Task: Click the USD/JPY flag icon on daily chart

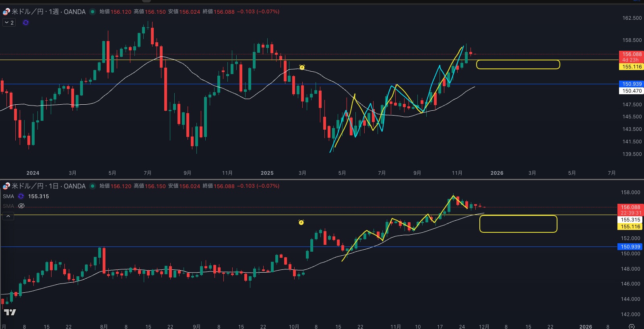Action: (x=6, y=186)
